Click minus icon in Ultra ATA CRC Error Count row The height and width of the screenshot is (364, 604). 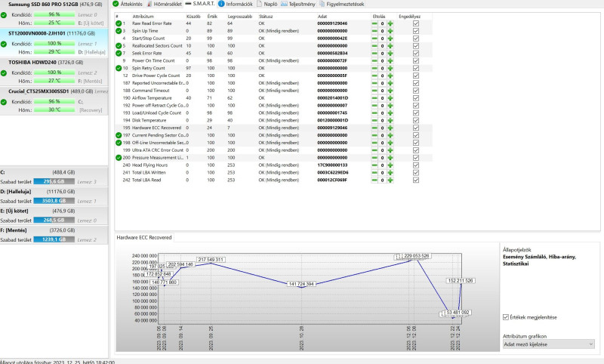[374, 150]
